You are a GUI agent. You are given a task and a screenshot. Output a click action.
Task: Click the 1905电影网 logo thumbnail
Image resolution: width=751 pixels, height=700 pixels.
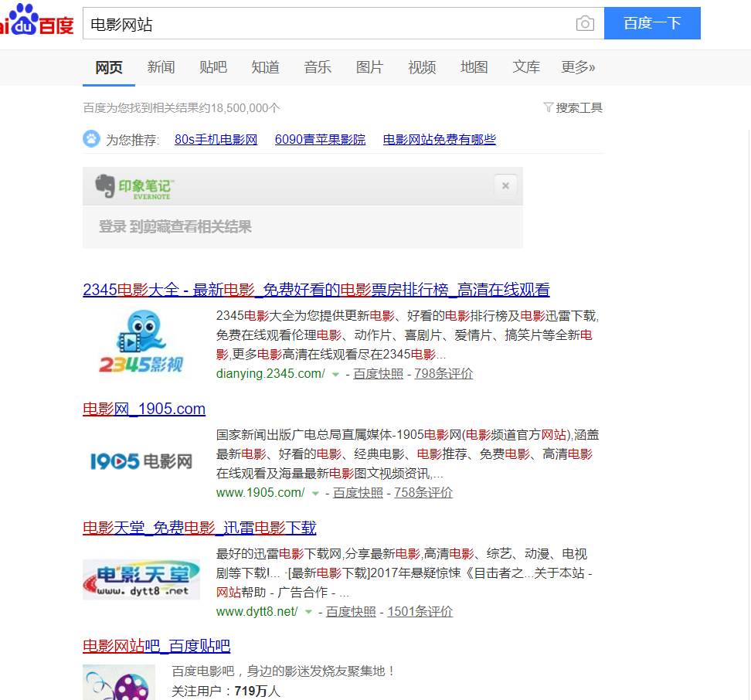(x=141, y=461)
